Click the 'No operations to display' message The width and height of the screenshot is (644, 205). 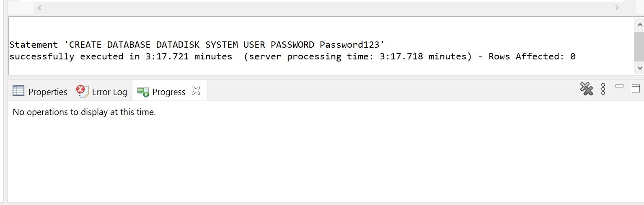click(84, 112)
